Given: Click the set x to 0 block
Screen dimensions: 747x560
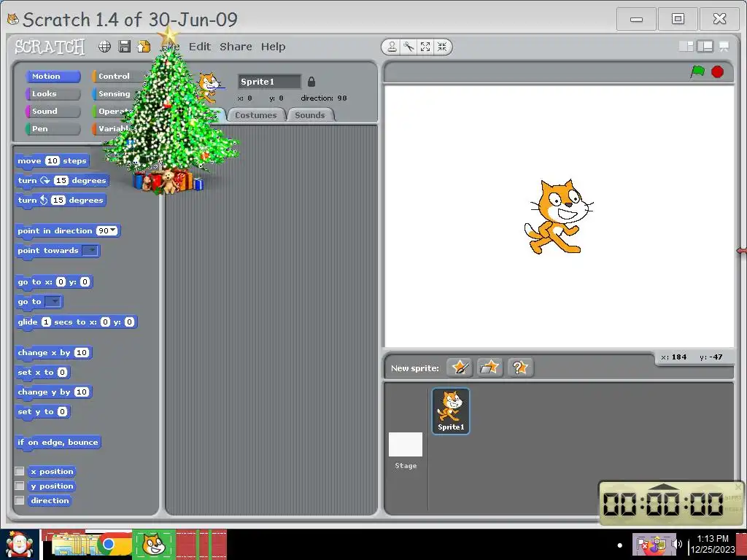Looking at the screenshot, I should 42,373.
